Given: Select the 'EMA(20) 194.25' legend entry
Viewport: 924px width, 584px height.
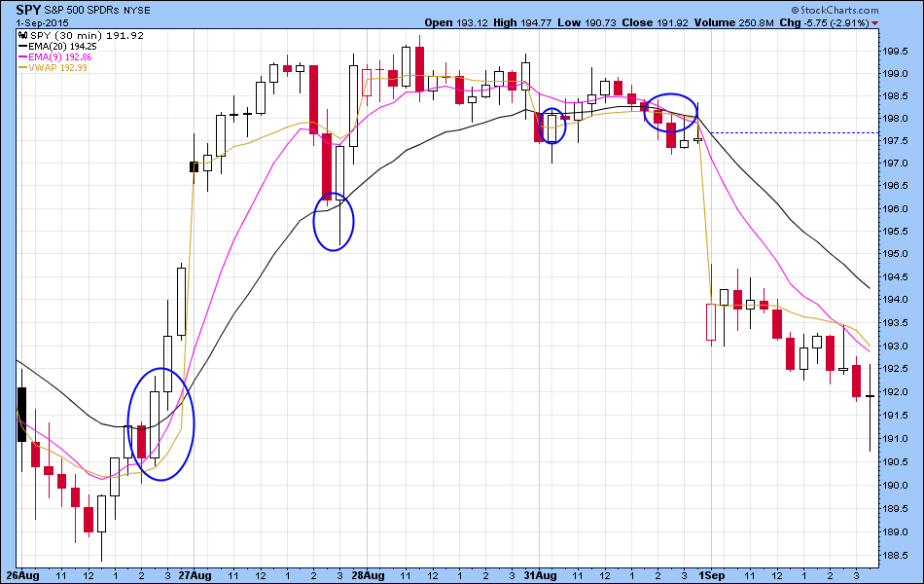Looking at the screenshot, I should click(62, 46).
